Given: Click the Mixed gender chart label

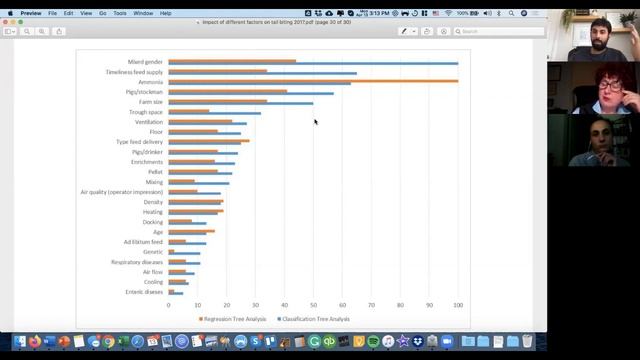Looking at the screenshot, I should [145, 62].
